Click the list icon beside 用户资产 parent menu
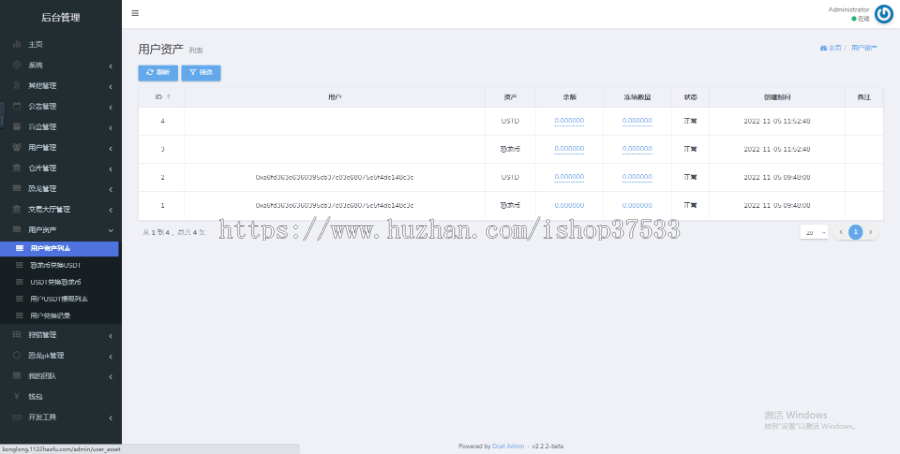Image resolution: width=900 pixels, height=454 pixels. pyautogui.click(x=17, y=230)
